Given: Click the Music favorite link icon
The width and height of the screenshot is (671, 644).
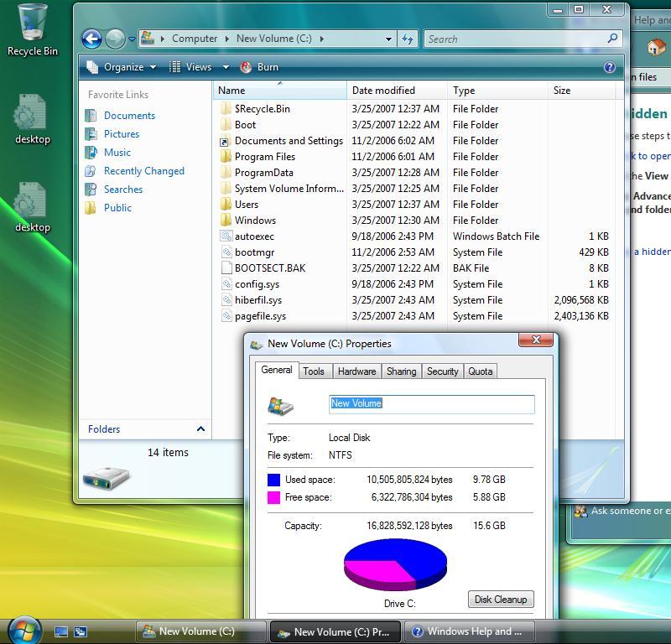Looking at the screenshot, I should click(91, 153).
